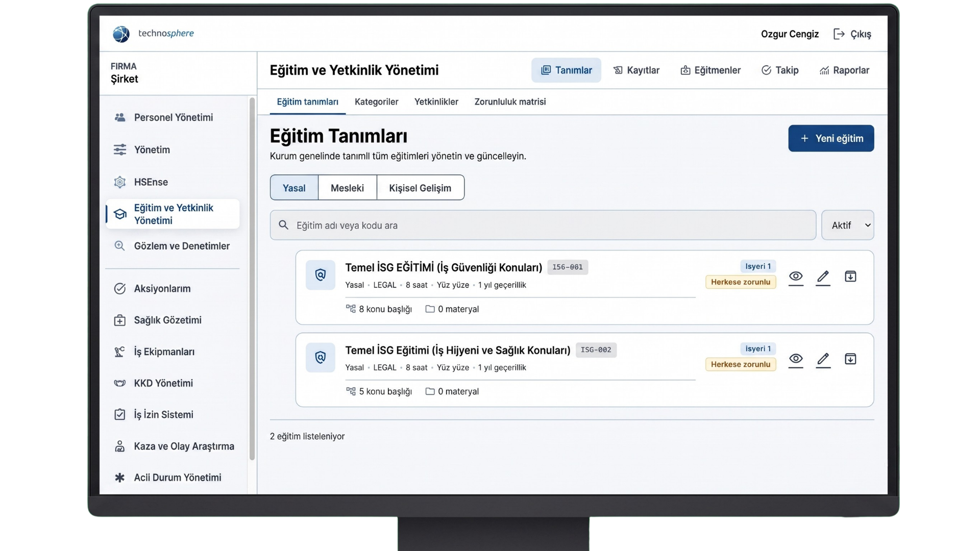The height and width of the screenshot is (551, 980).
Task: Click the 8 konu başlığı text
Action: pyautogui.click(x=385, y=309)
